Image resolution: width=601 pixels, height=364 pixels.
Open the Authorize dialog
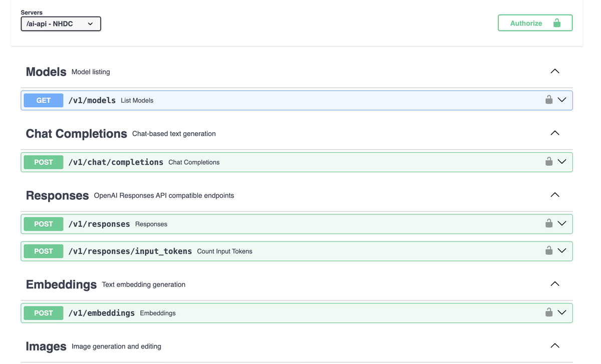pos(535,23)
